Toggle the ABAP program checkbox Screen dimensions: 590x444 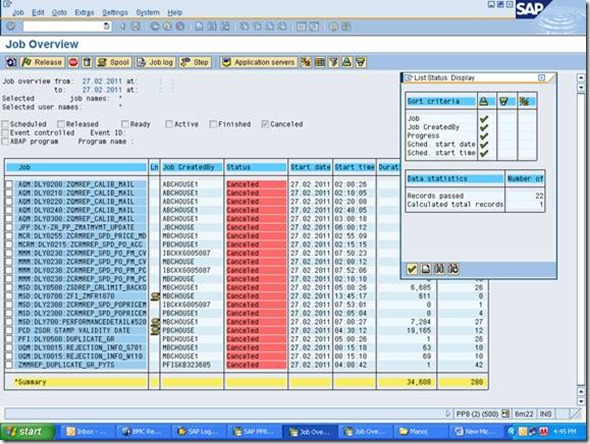[5, 141]
